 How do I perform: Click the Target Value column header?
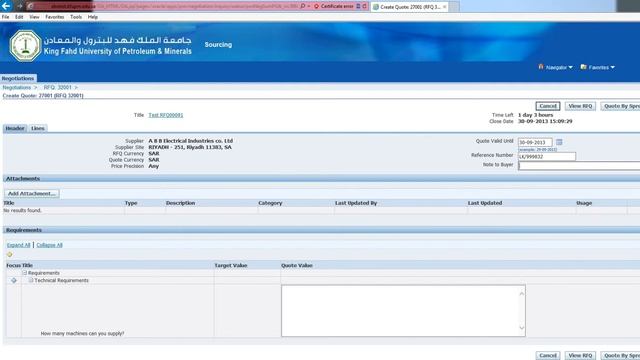[x=231, y=265]
